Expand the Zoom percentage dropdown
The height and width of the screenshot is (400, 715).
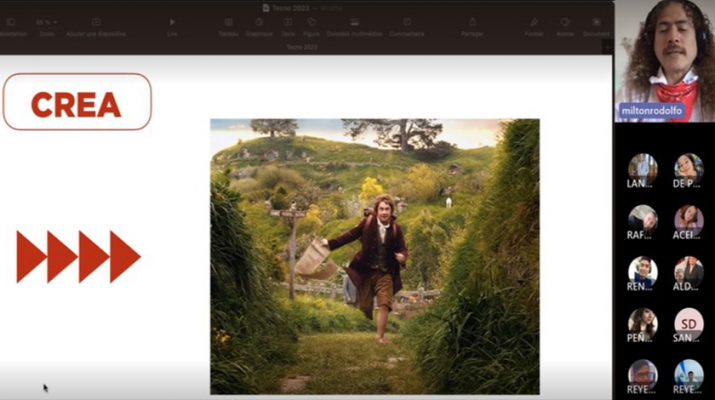pos(46,23)
